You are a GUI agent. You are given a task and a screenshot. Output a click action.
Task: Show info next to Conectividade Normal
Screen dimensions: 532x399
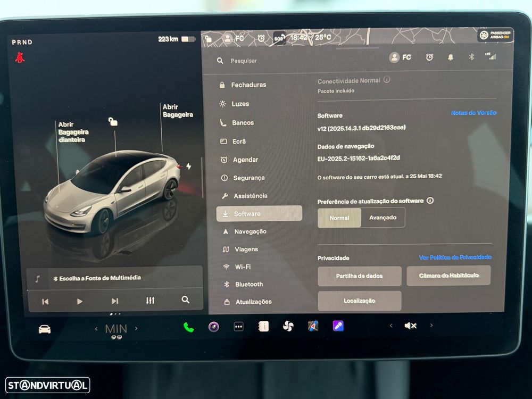[386, 80]
